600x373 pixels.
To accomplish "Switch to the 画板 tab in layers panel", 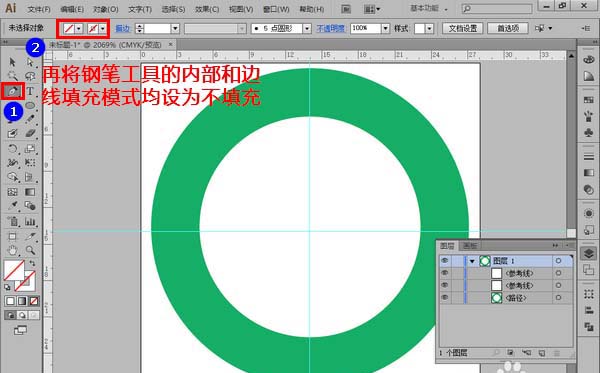I will pyautogui.click(x=470, y=246).
